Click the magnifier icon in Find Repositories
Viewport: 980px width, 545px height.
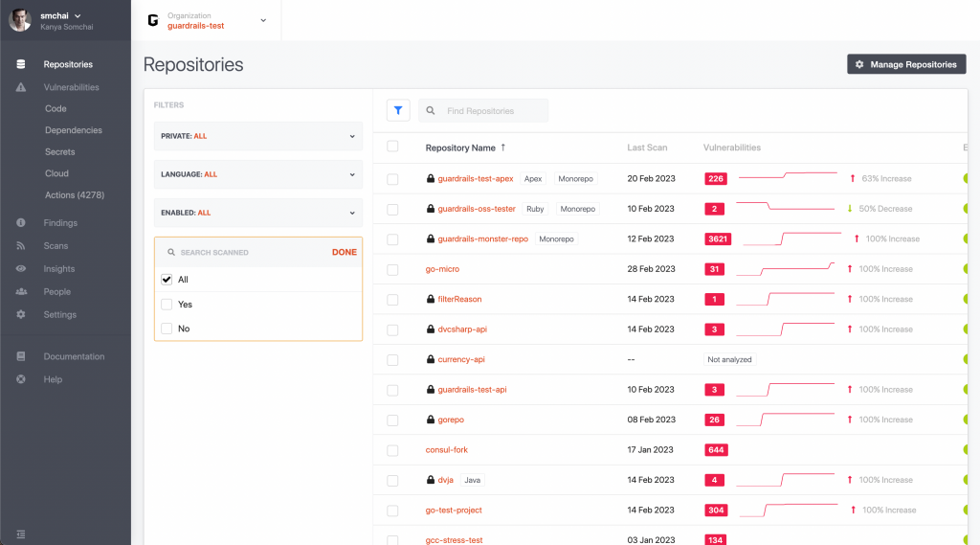point(431,111)
